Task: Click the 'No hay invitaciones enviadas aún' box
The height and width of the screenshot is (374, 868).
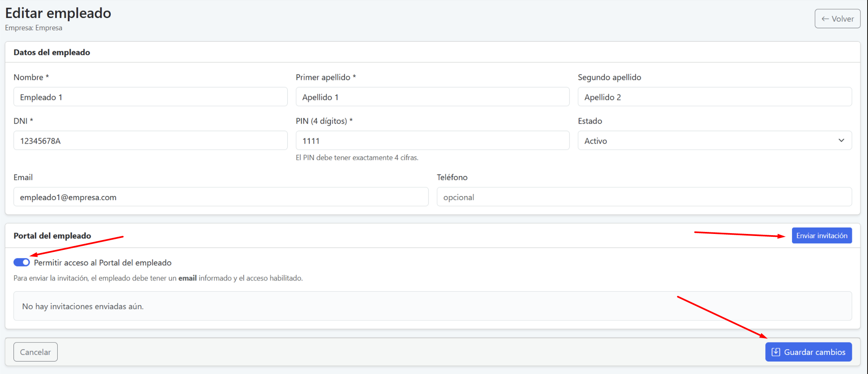Action: [432, 306]
